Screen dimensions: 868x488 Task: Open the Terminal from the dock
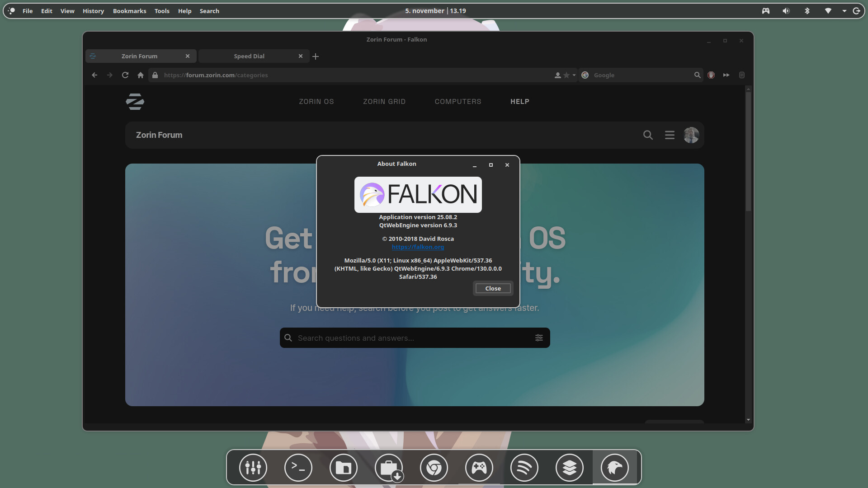(x=298, y=468)
